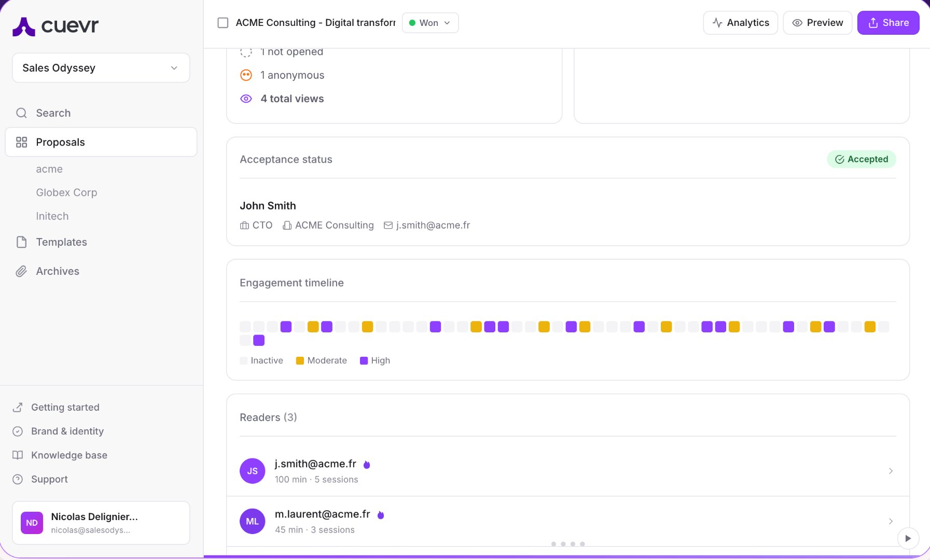Click the Engagement timeline heading
The height and width of the screenshot is (560, 930).
coord(292,283)
